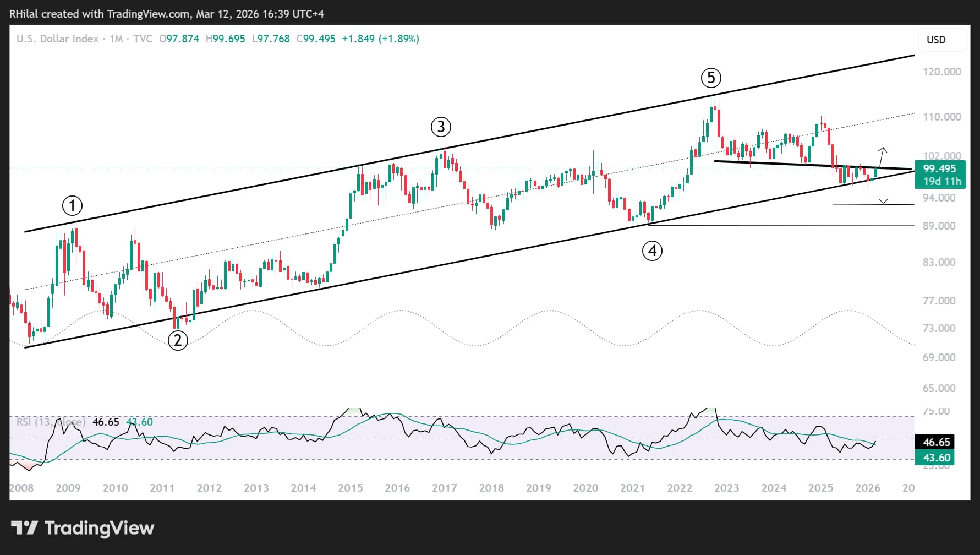Click the green 43.60 RSI axis label
This screenshot has width=980, height=555.
pyautogui.click(x=935, y=458)
